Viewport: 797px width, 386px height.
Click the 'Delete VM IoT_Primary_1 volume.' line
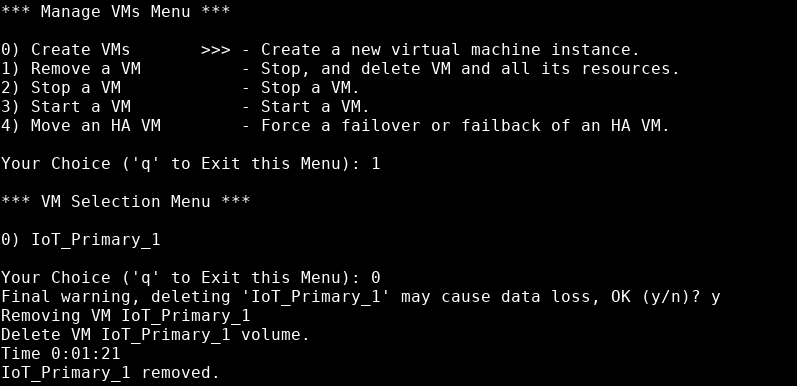(x=155, y=334)
